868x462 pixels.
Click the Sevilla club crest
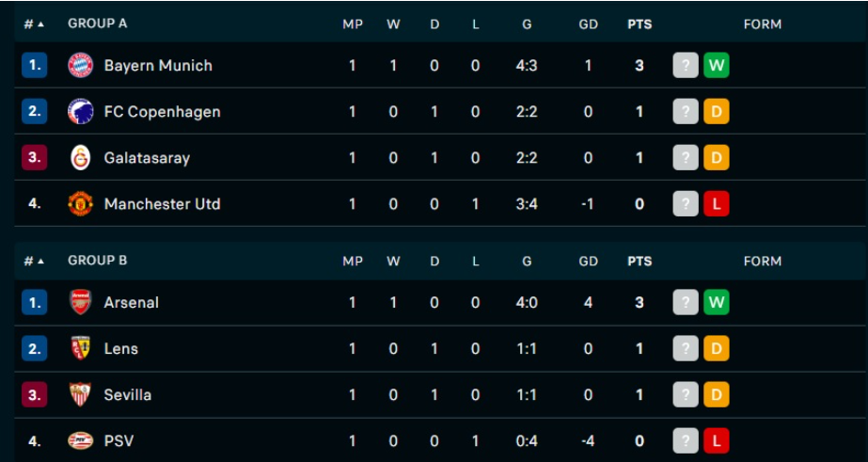click(81, 394)
